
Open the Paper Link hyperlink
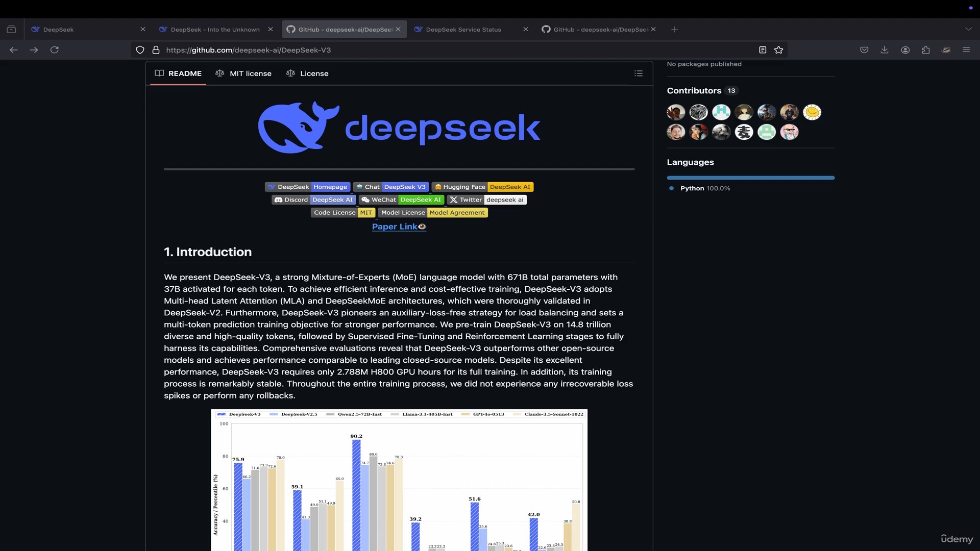tap(399, 227)
